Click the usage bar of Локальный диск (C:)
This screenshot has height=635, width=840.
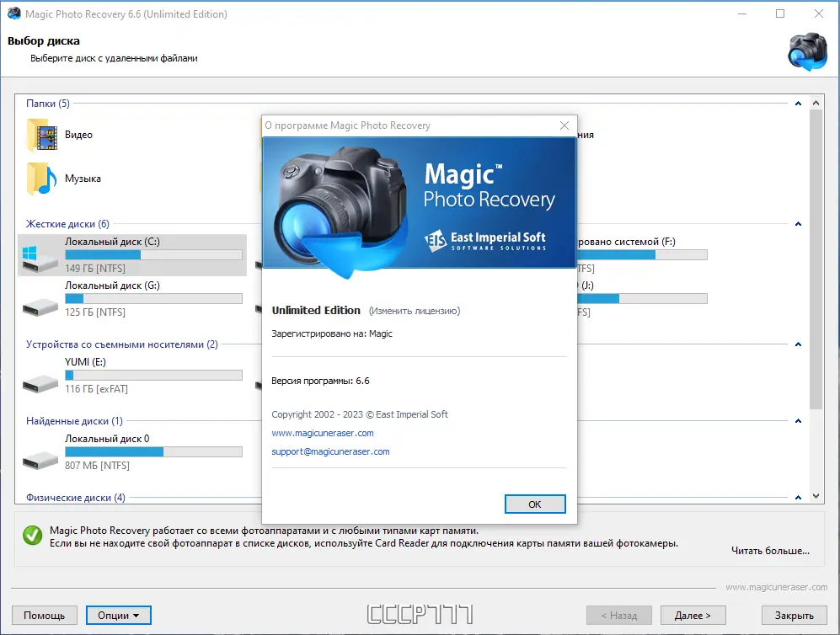153,255
